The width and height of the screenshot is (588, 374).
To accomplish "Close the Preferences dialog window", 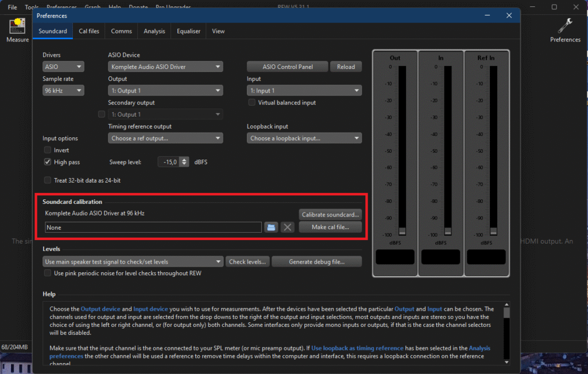I will point(508,16).
